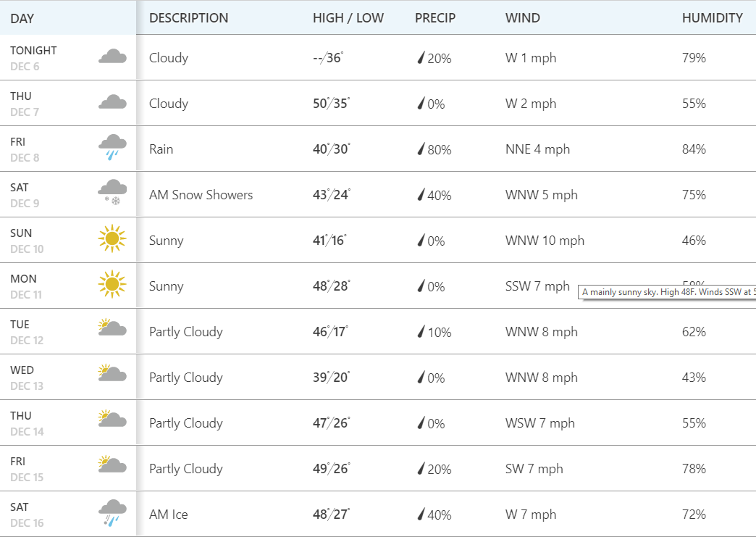The width and height of the screenshot is (756, 537).
Task: Click the AM Snow Showers description
Action: 201,195
